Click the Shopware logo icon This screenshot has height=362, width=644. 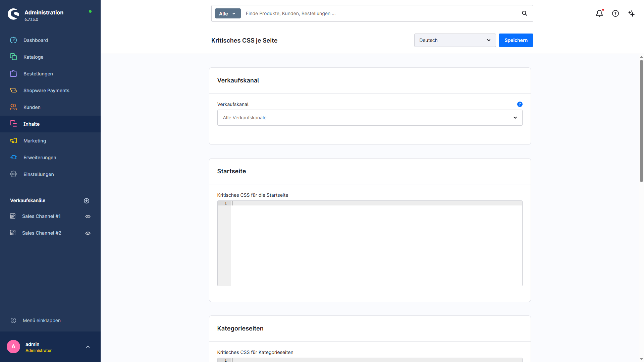point(13,14)
